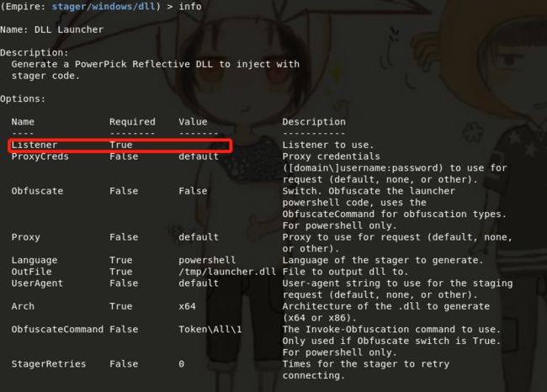Click the stager/windows/dll prompt text
Screen dimensions: 547x392
tap(104, 6)
